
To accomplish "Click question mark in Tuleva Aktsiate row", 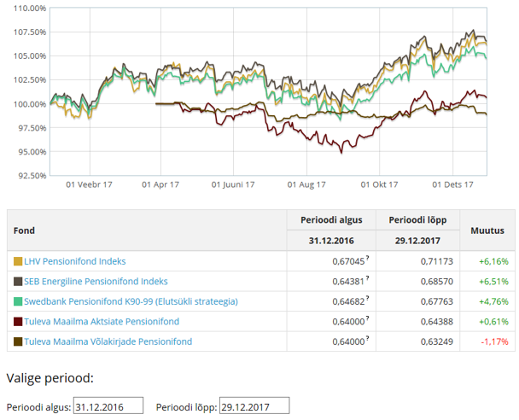I will (x=368, y=318).
